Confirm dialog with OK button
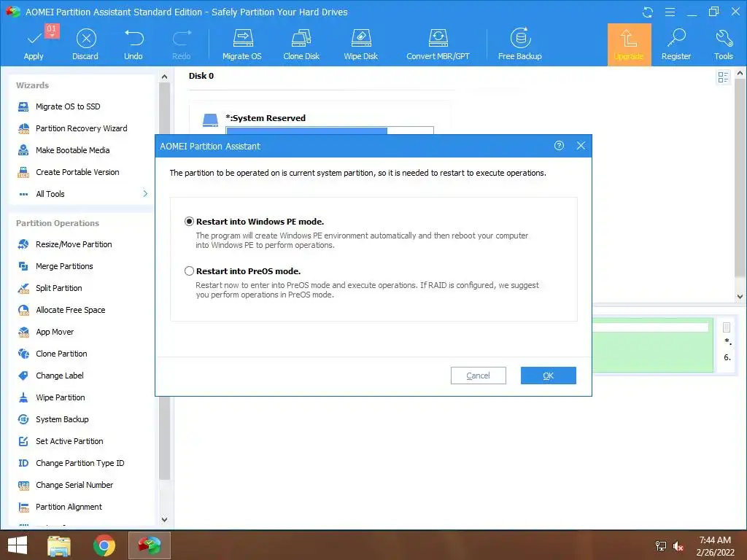The height and width of the screenshot is (560, 747). [549, 376]
